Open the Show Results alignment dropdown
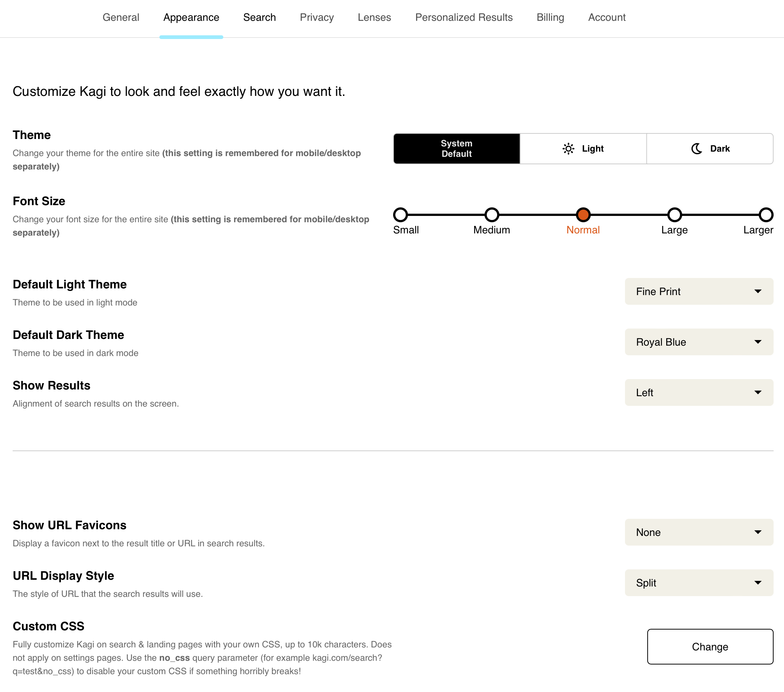The image size is (784, 692). 699,392
